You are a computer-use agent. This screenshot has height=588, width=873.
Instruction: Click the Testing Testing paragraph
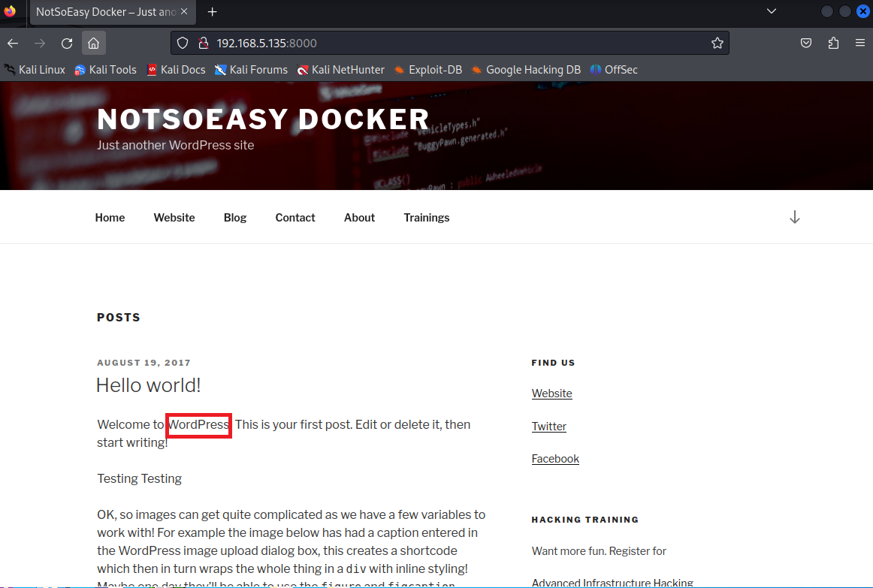pyautogui.click(x=139, y=478)
